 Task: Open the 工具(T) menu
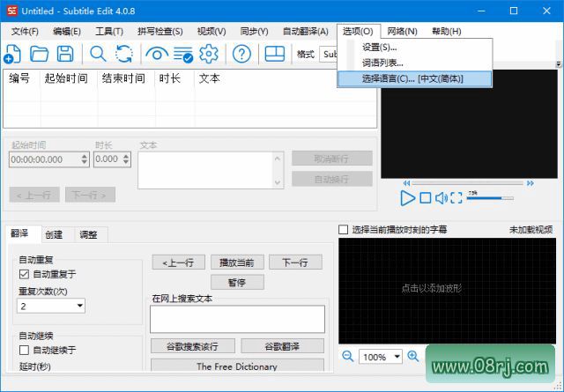pos(109,32)
